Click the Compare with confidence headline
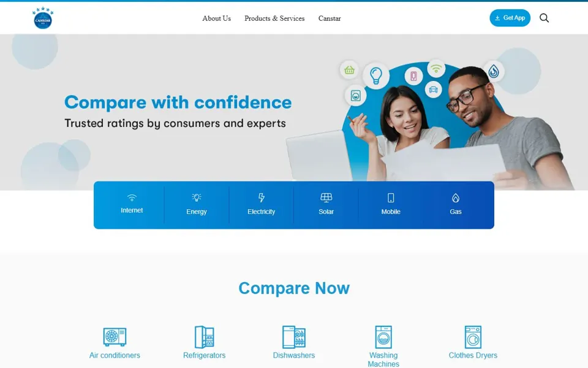The height and width of the screenshot is (368, 588). click(178, 102)
